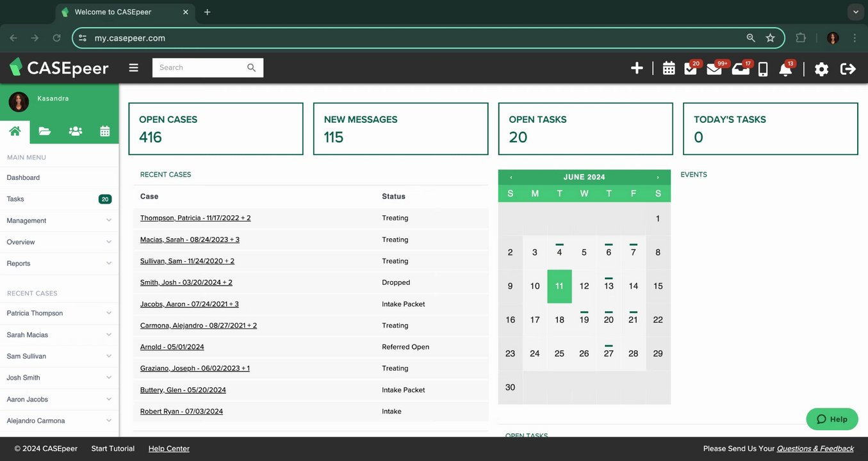Click Start Tutorial in footer
The width and height of the screenshot is (868, 461).
tap(113, 449)
